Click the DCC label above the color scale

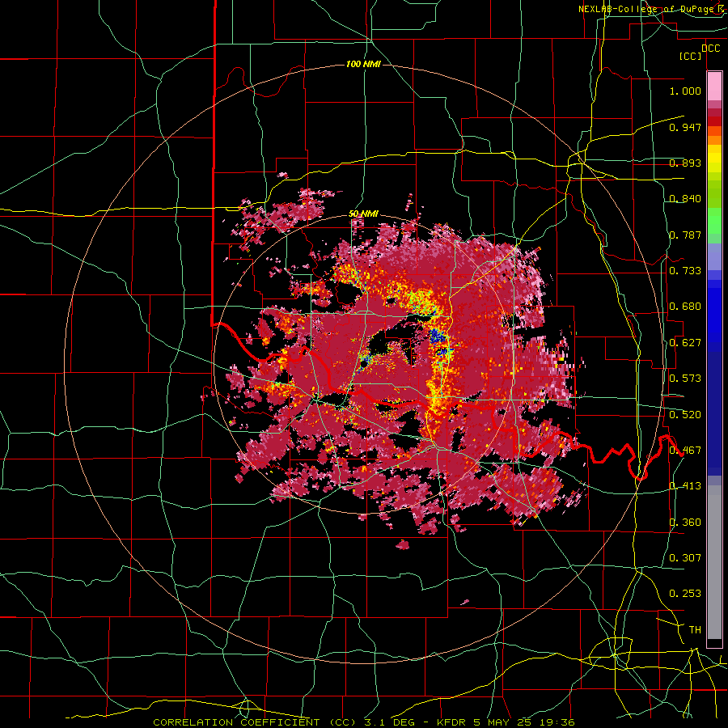click(710, 49)
